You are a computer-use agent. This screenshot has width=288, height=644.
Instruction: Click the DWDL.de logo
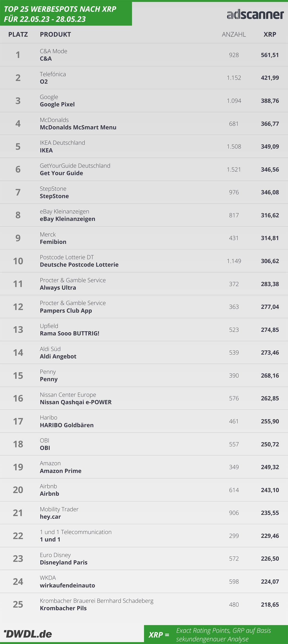28,634
